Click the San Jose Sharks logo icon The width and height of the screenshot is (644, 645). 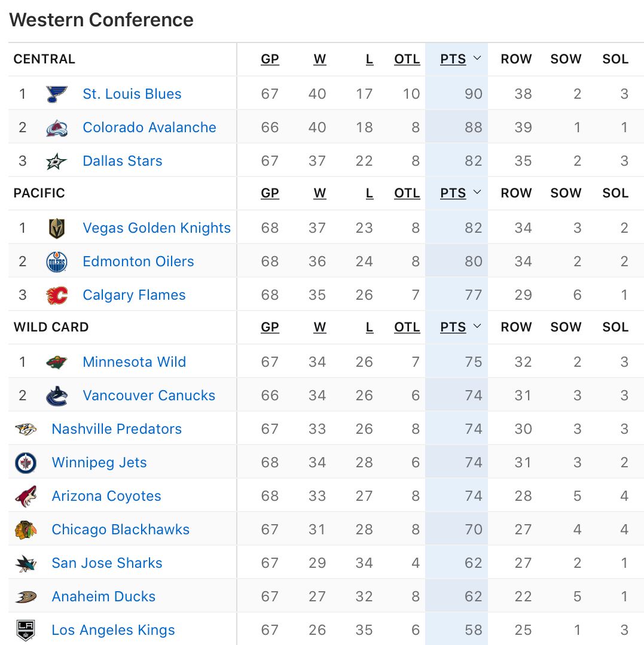click(x=26, y=563)
